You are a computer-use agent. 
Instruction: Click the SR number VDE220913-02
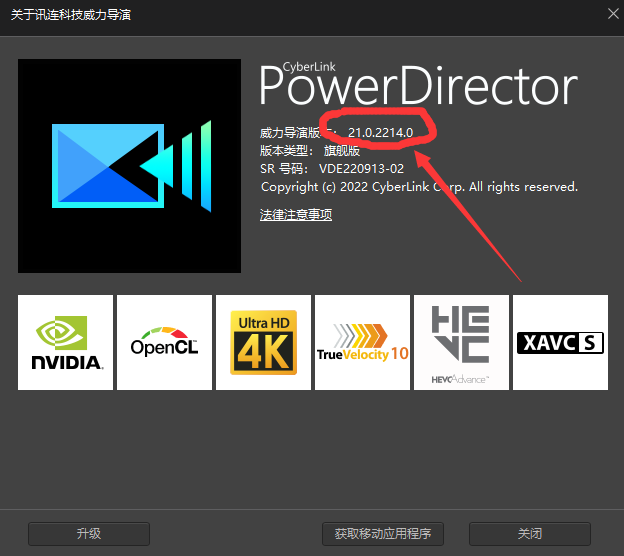[361, 169]
